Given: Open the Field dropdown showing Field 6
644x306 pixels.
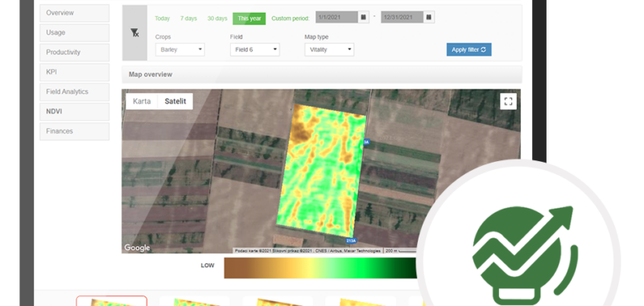Looking at the screenshot, I should (254, 50).
